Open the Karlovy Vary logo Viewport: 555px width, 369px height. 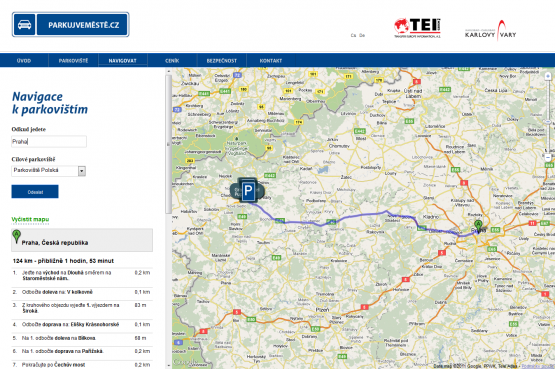(491, 30)
